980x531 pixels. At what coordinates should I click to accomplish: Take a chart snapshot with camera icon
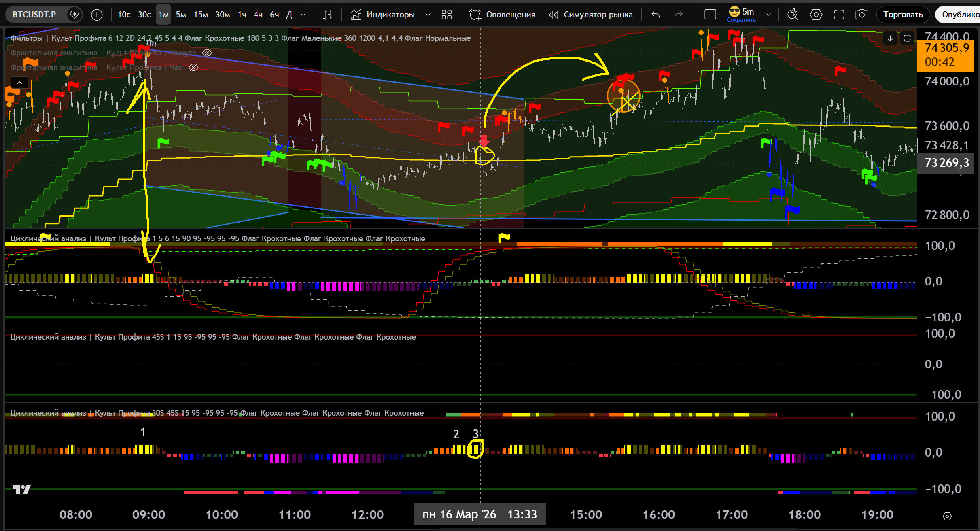point(861,15)
